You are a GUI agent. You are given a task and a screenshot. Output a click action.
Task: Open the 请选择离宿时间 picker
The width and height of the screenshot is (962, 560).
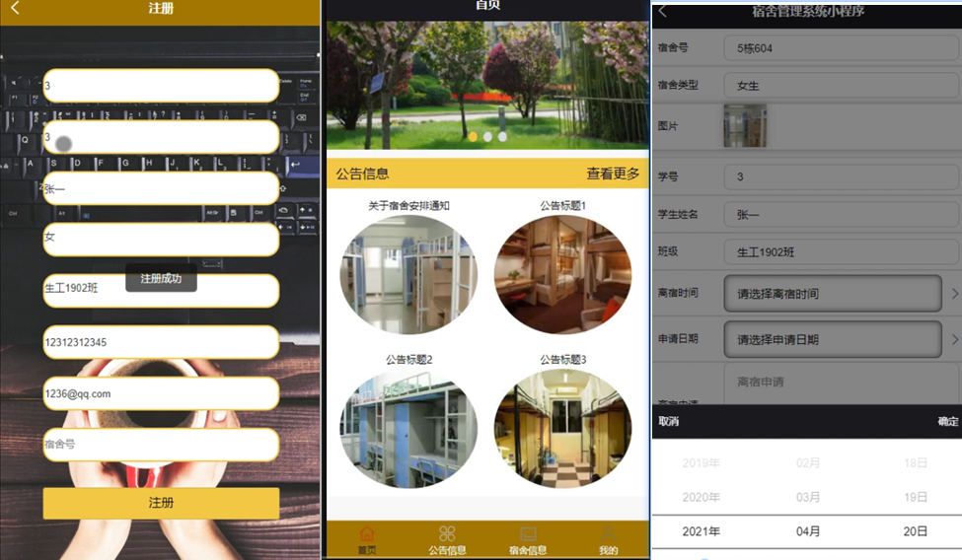coord(833,293)
